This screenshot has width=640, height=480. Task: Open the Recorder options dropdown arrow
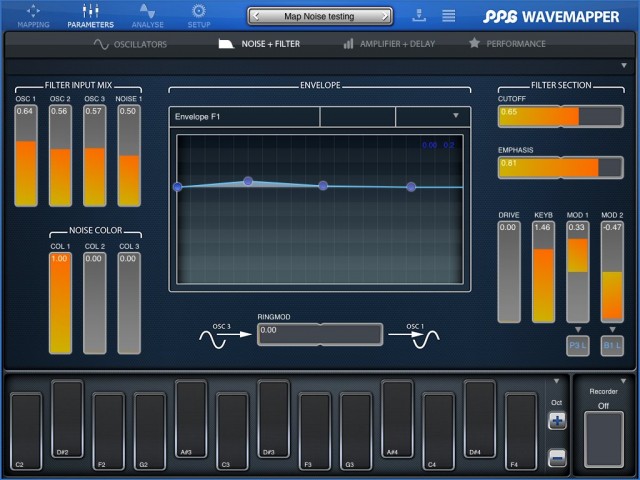(x=623, y=381)
